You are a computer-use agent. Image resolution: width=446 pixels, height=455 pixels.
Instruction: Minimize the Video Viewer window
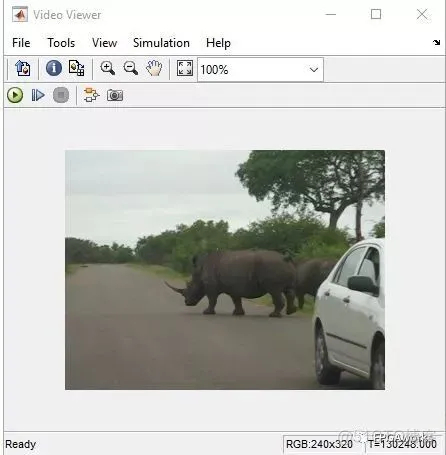pos(331,14)
